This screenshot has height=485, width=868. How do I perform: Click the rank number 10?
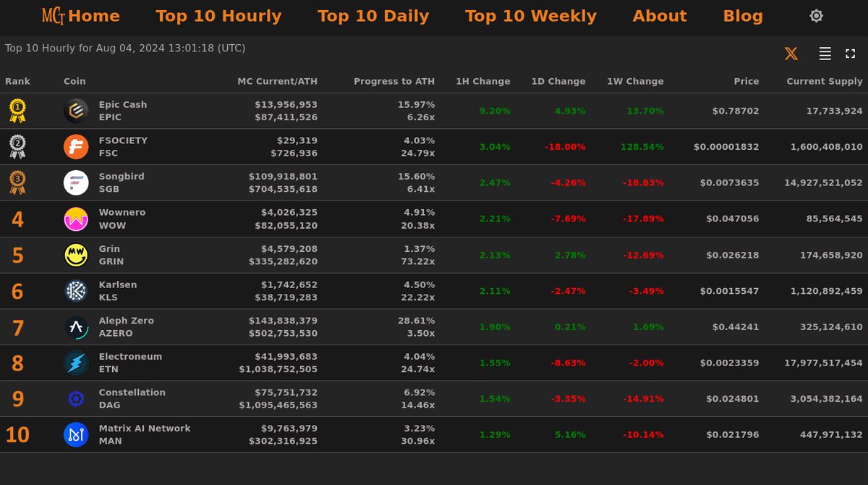coord(17,435)
